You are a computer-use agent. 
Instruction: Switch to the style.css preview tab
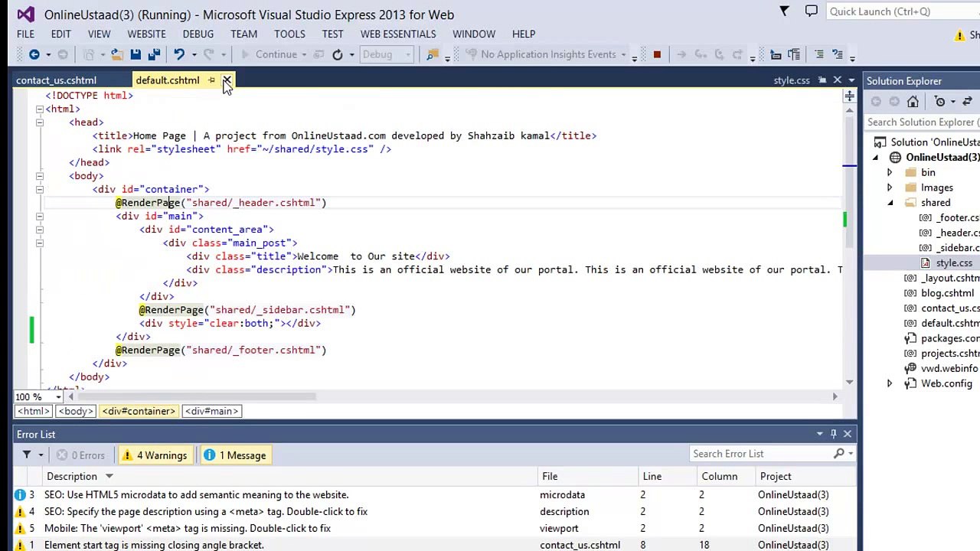point(791,80)
